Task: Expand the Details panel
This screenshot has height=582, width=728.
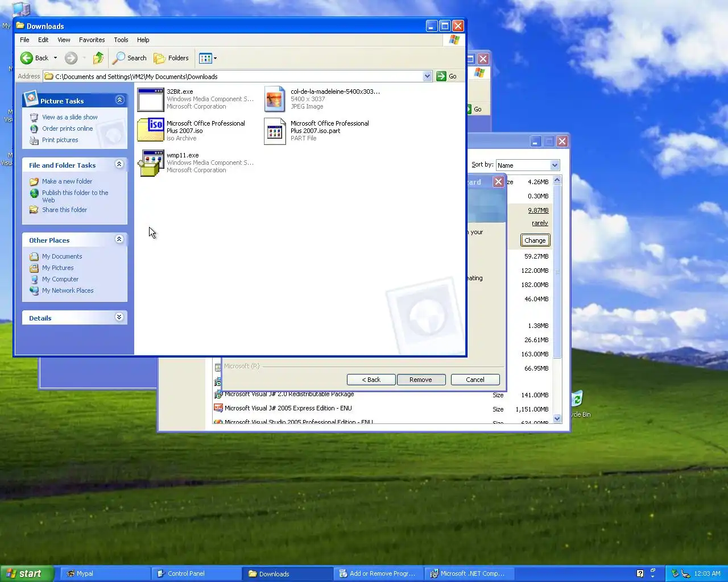Action: [x=119, y=317]
